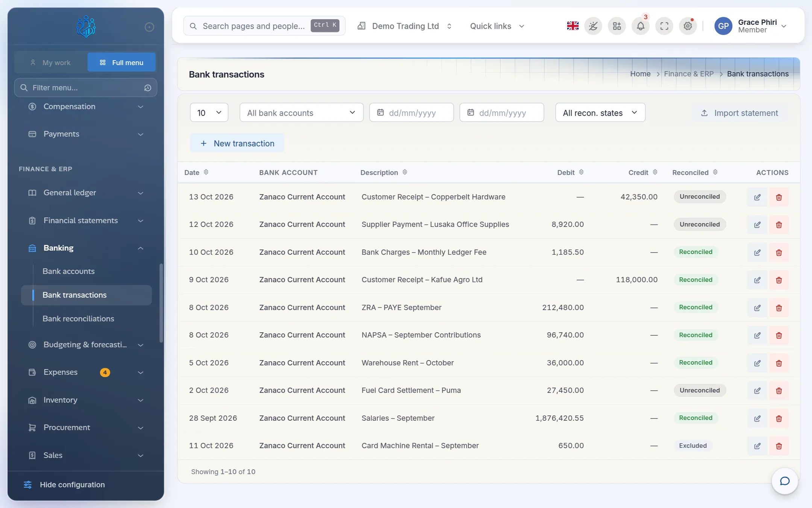Toggle the light/dark theme icon
The width and height of the screenshot is (812, 508).
pos(593,26)
